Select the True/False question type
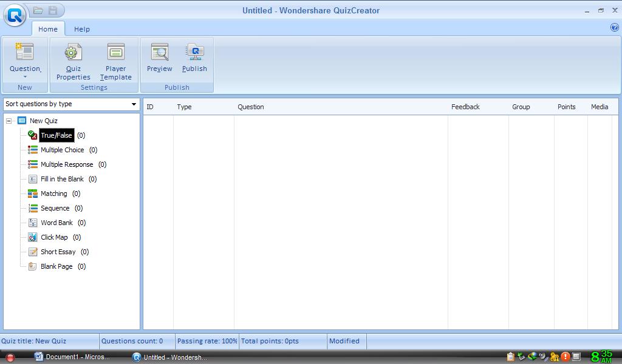This screenshot has width=622, height=364. click(56, 135)
